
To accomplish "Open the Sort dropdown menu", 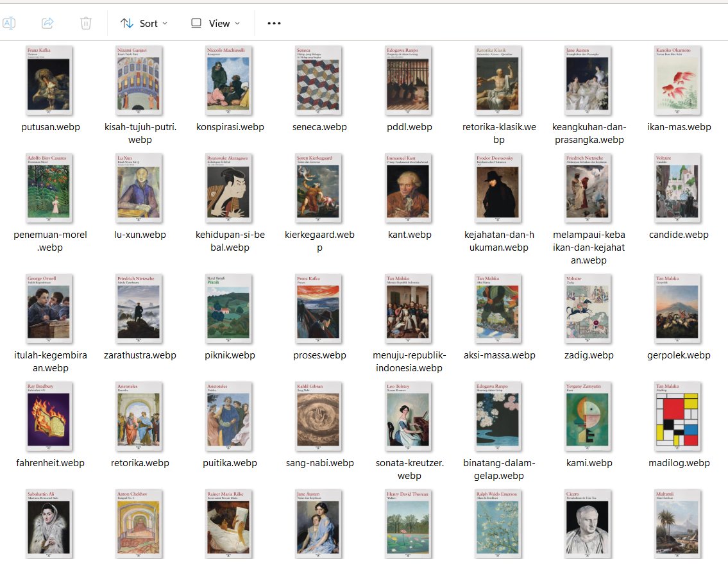I will [144, 23].
